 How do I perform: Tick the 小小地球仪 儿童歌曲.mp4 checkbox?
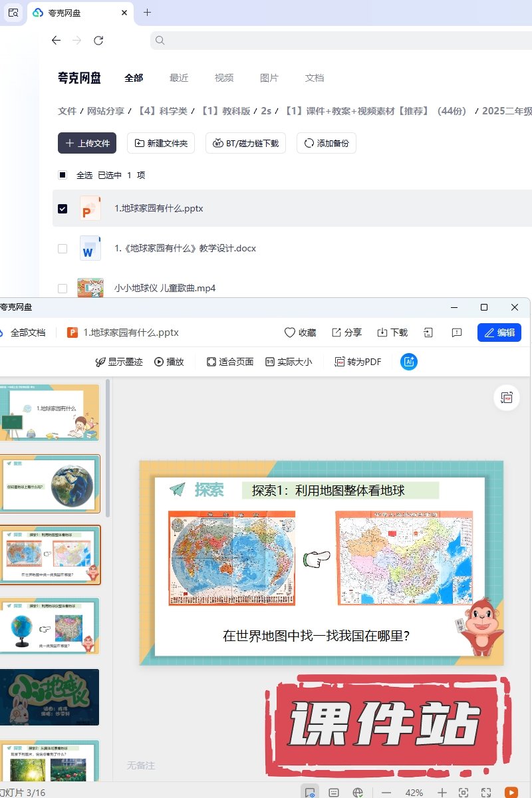pyautogui.click(x=63, y=288)
